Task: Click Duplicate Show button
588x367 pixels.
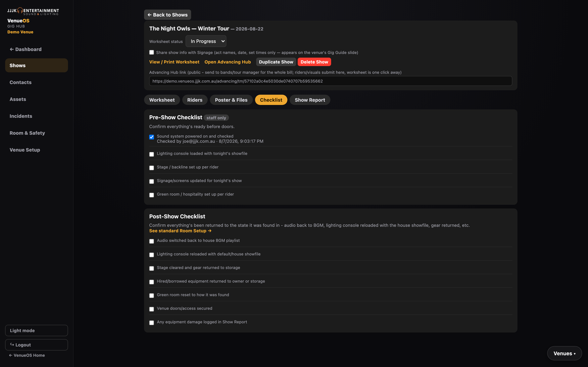Action: (276, 62)
